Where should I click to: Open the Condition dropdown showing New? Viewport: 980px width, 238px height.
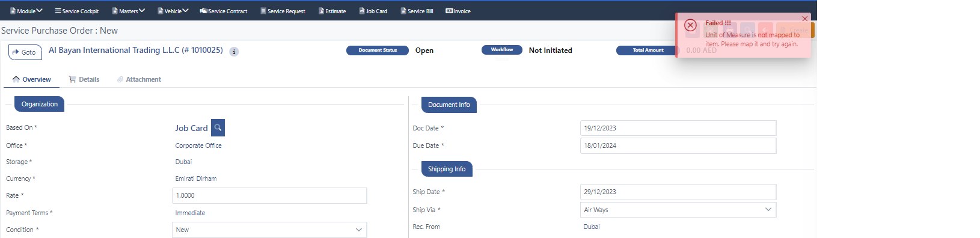coord(269,230)
